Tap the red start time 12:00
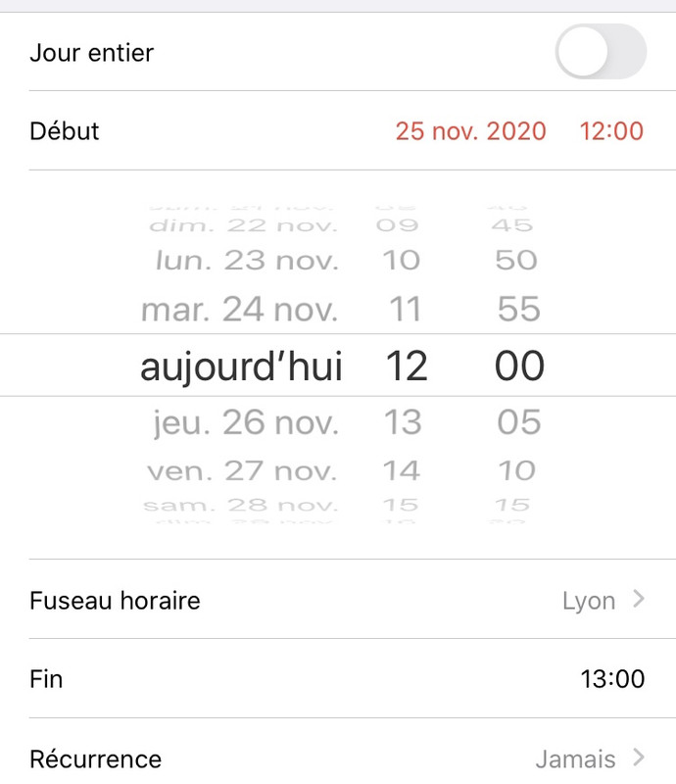Viewport: 676px width, 784px height. 611,131
